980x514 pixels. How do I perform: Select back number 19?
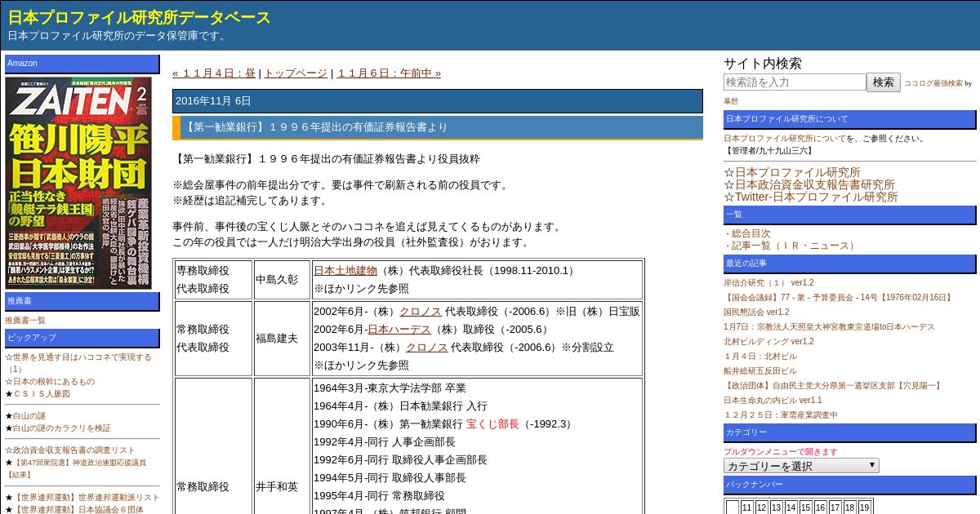pos(864,507)
